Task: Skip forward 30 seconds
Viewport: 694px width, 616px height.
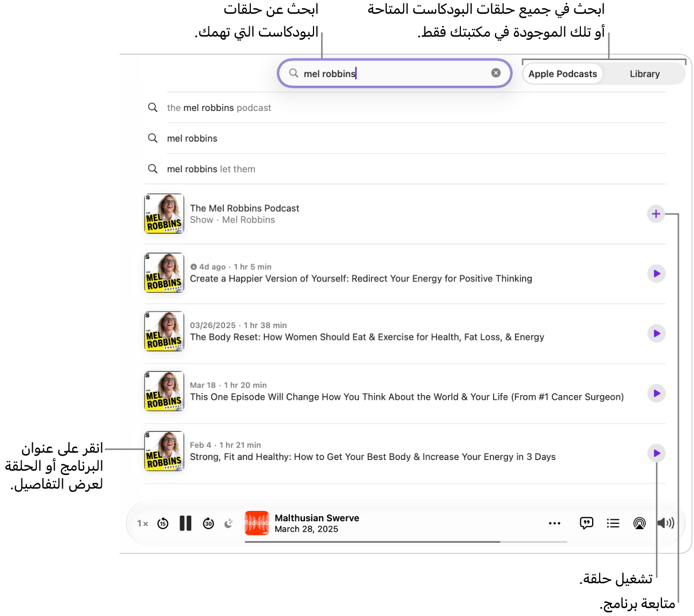Action: [x=208, y=523]
